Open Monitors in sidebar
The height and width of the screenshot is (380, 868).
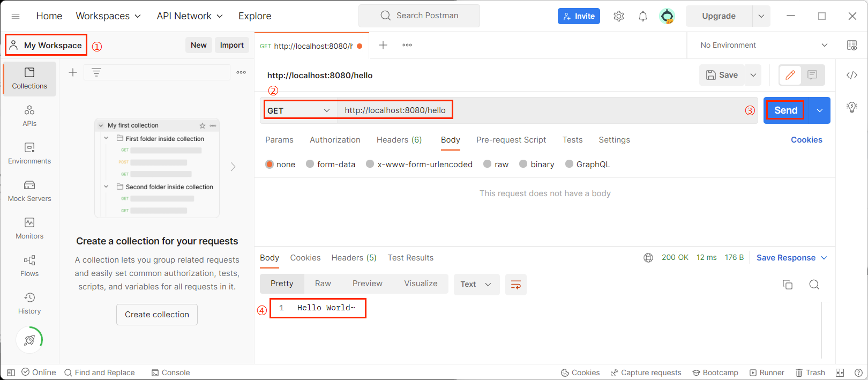click(x=29, y=229)
